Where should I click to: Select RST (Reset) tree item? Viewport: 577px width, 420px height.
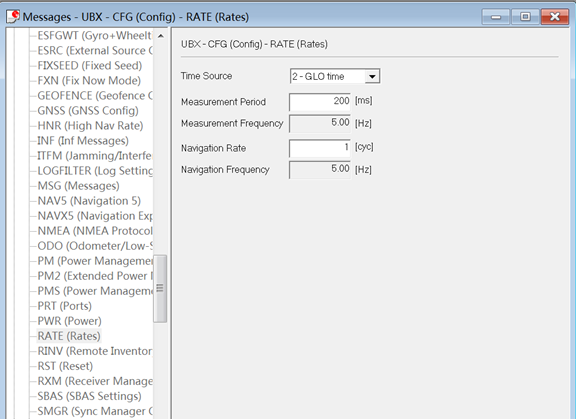(x=65, y=367)
